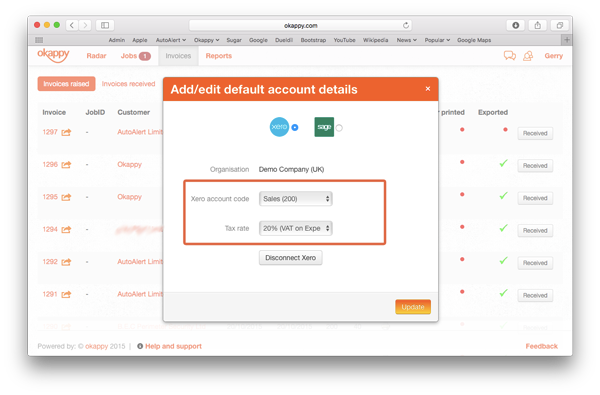
Task: Click the Safari back button
Action: pyautogui.click(x=72, y=25)
